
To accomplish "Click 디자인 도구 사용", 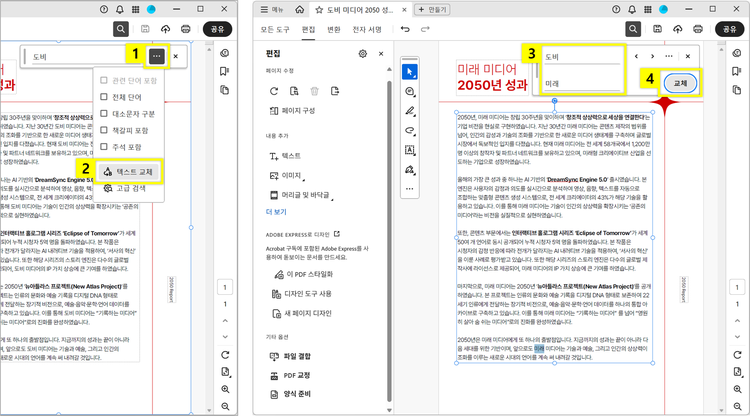I will pos(301,294).
